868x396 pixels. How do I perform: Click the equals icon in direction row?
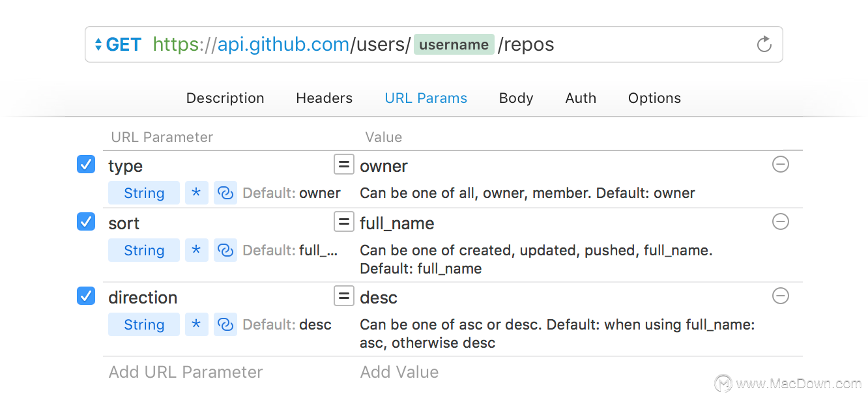tap(344, 296)
